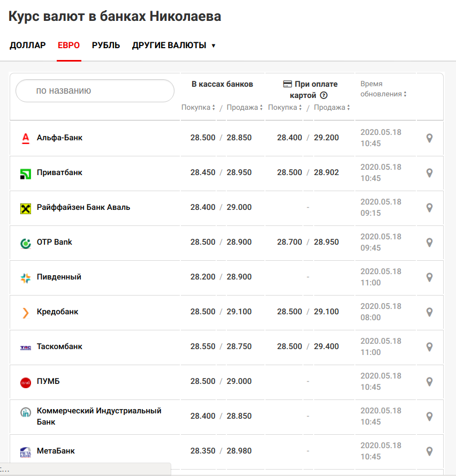The width and height of the screenshot is (456, 476).
Task: Switch to the РУБЛЬ tab
Action: click(x=106, y=46)
